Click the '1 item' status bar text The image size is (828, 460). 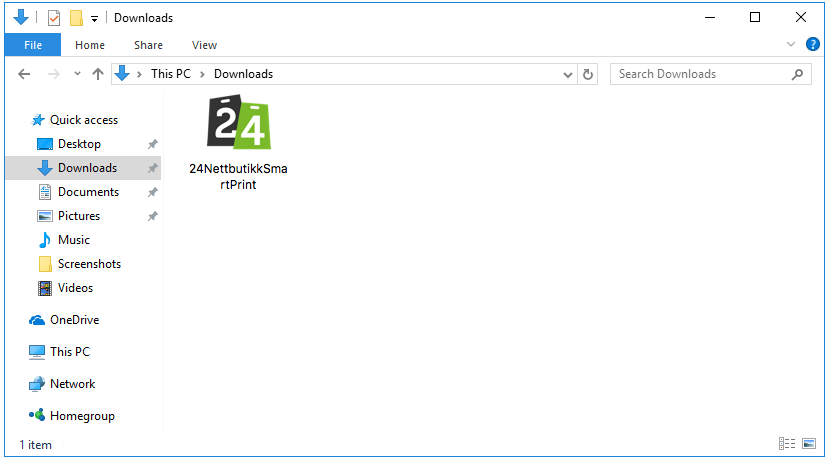point(35,445)
